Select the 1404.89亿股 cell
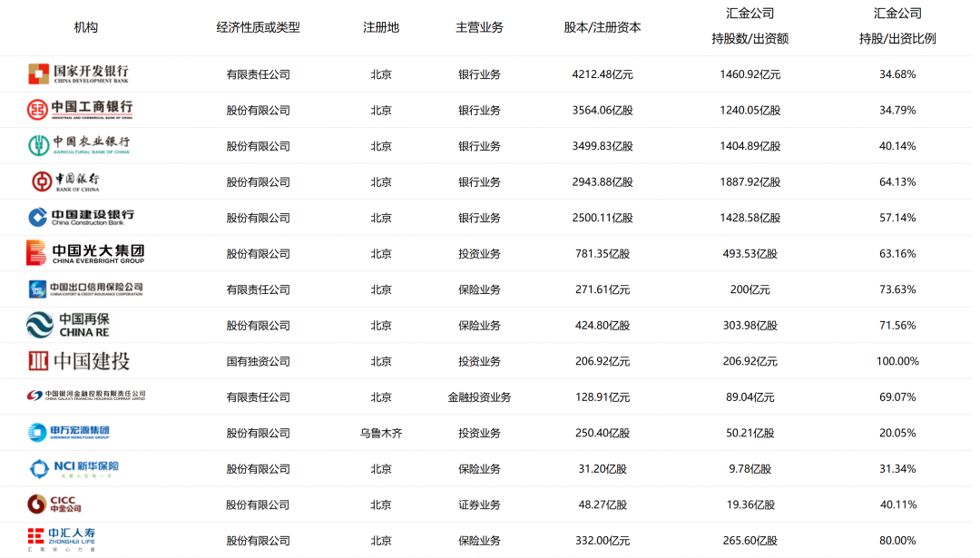Screen dimensions: 980x558 (750, 145)
